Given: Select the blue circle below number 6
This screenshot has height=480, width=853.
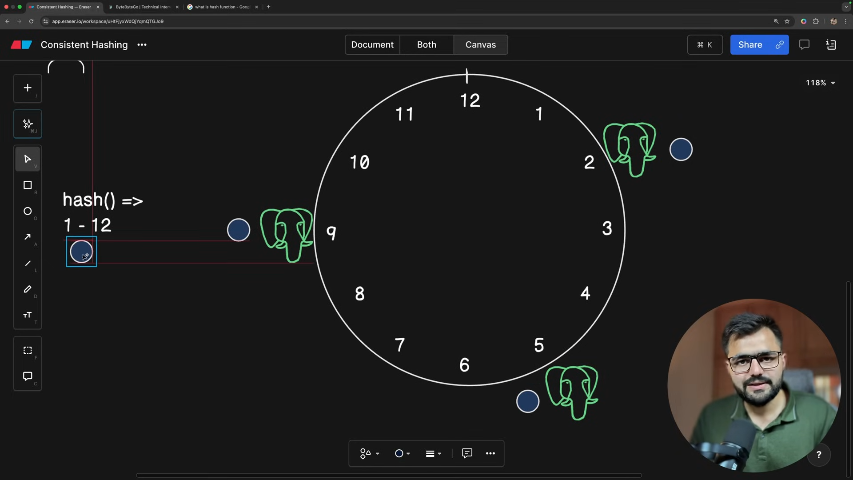Looking at the screenshot, I should point(528,401).
